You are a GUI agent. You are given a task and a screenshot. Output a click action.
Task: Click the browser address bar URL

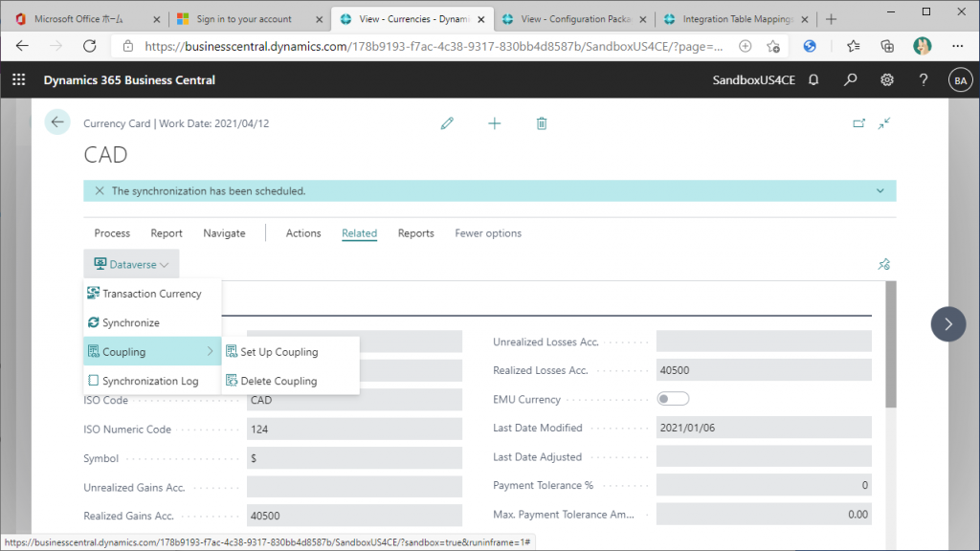coord(434,46)
